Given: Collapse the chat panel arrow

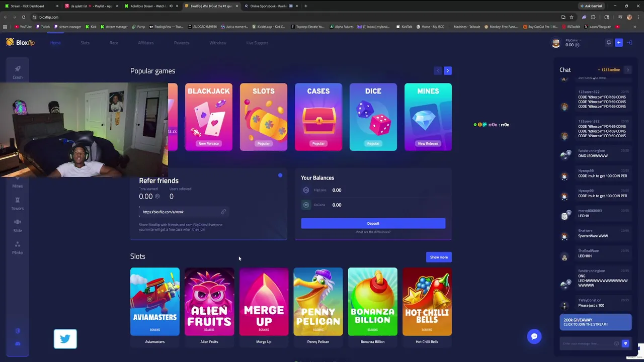Looking at the screenshot, I should point(628,70).
